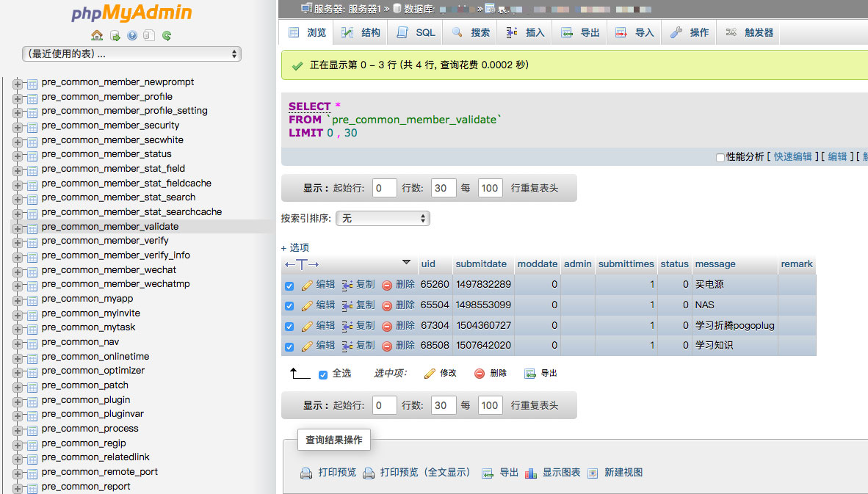The height and width of the screenshot is (494, 868).
Task: Click red delete icon for uid 65260
Action: pyautogui.click(x=387, y=286)
